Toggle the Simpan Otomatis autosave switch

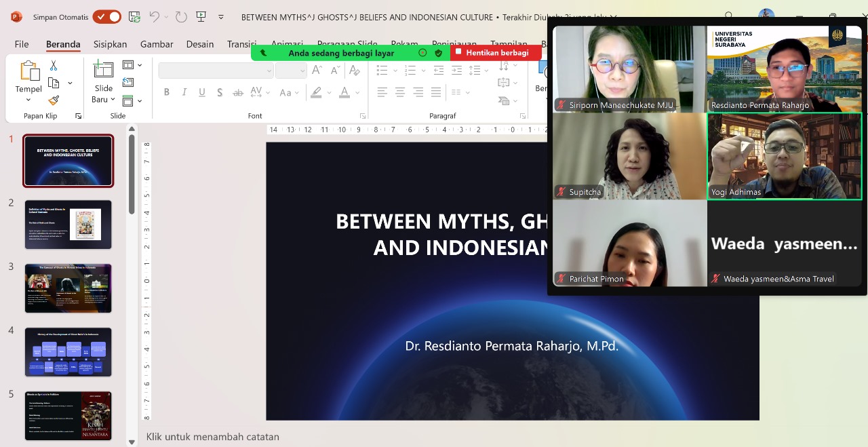(106, 17)
